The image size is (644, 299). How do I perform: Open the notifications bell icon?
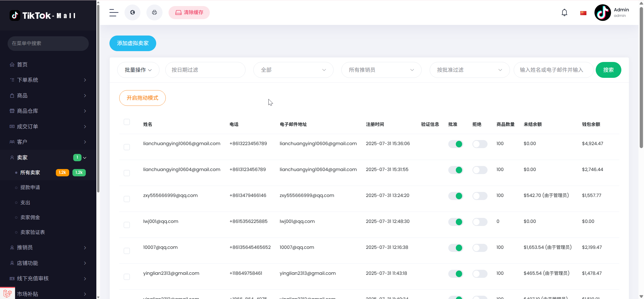[x=564, y=13]
